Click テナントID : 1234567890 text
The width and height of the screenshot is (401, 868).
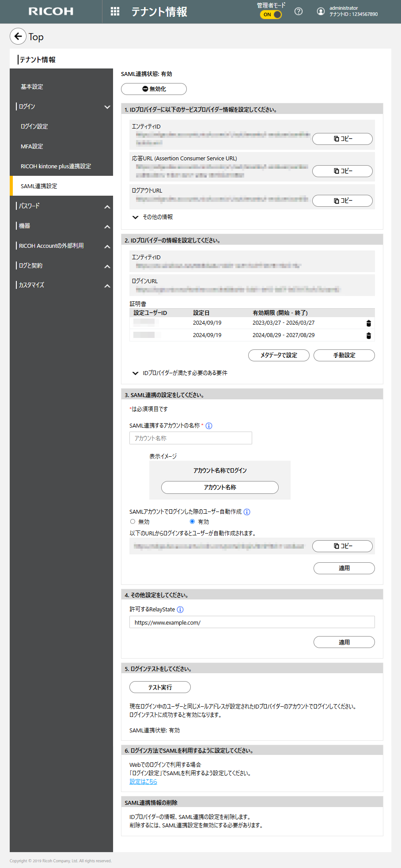(353, 14)
